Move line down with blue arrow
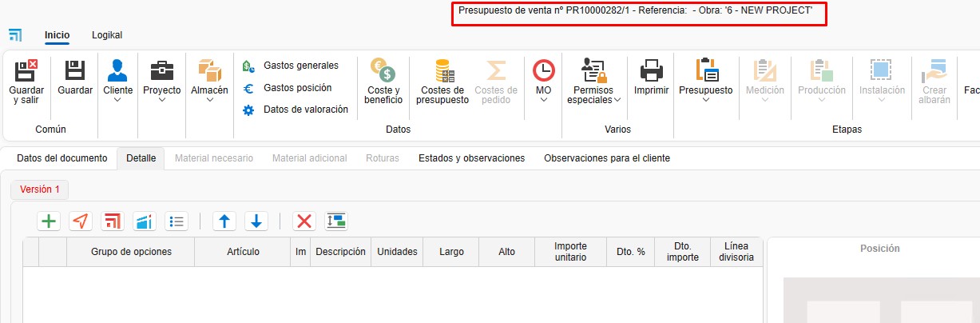This screenshot has width=980, height=323. pos(256,221)
